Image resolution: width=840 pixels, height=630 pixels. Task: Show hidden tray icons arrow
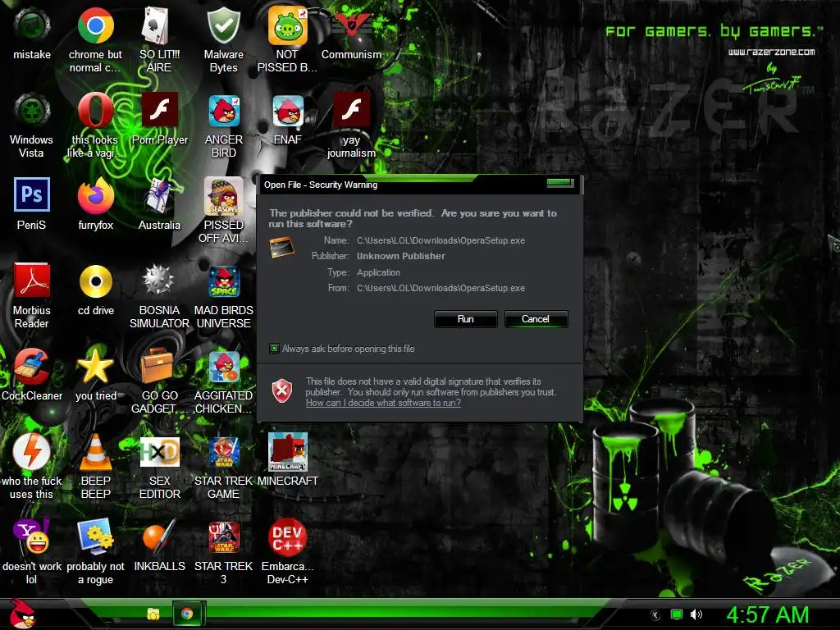pyautogui.click(x=655, y=615)
